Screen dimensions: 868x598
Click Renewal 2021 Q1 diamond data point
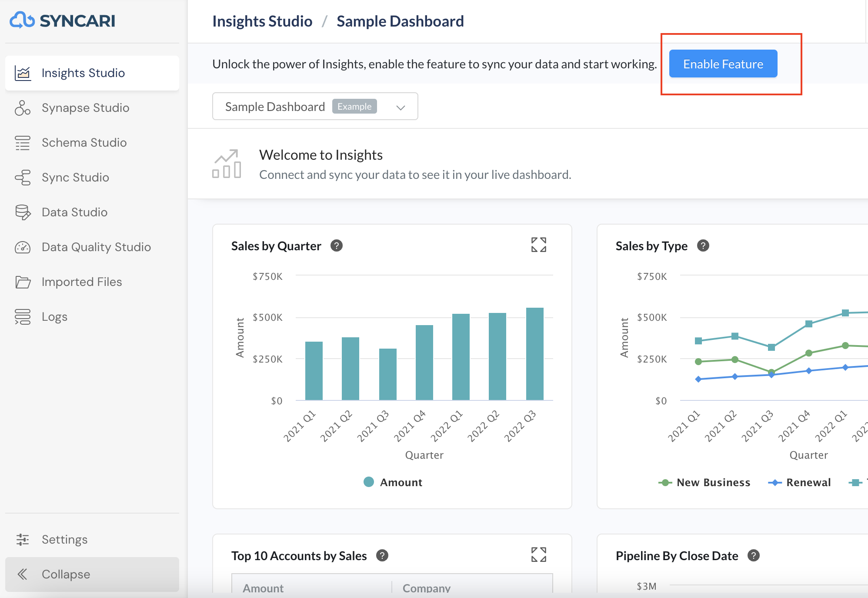click(698, 379)
